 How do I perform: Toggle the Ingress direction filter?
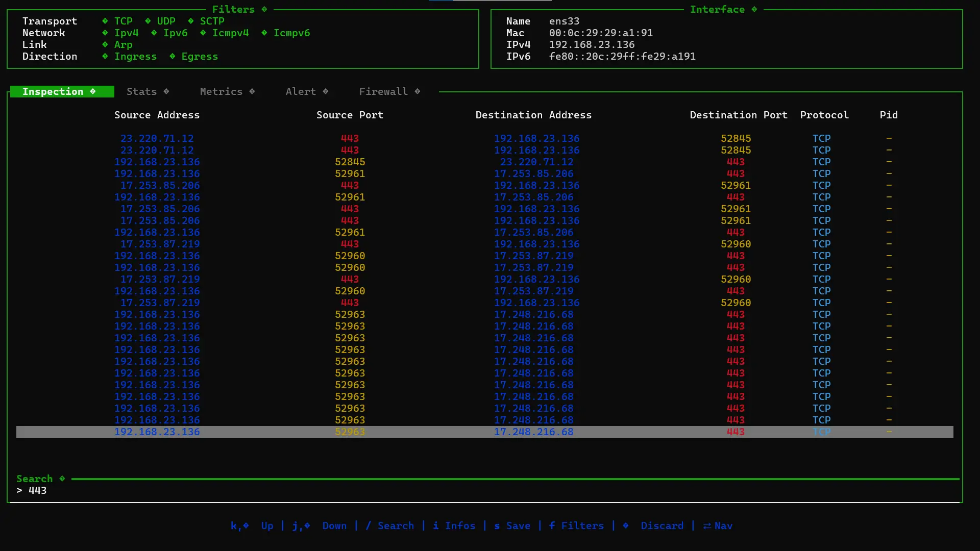[x=135, y=56]
